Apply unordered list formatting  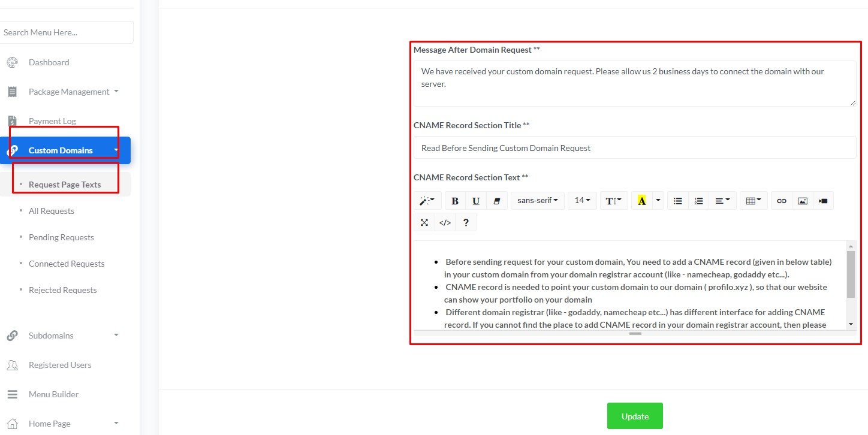tap(677, 200)
